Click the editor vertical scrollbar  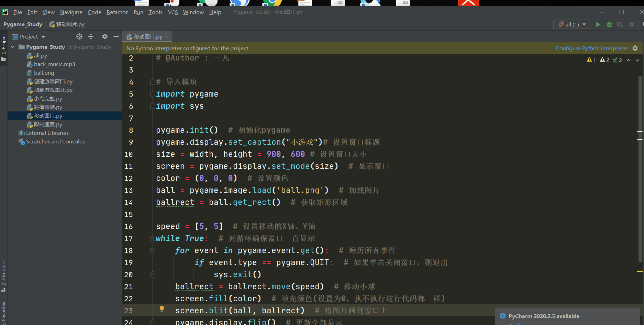point(640,169)
